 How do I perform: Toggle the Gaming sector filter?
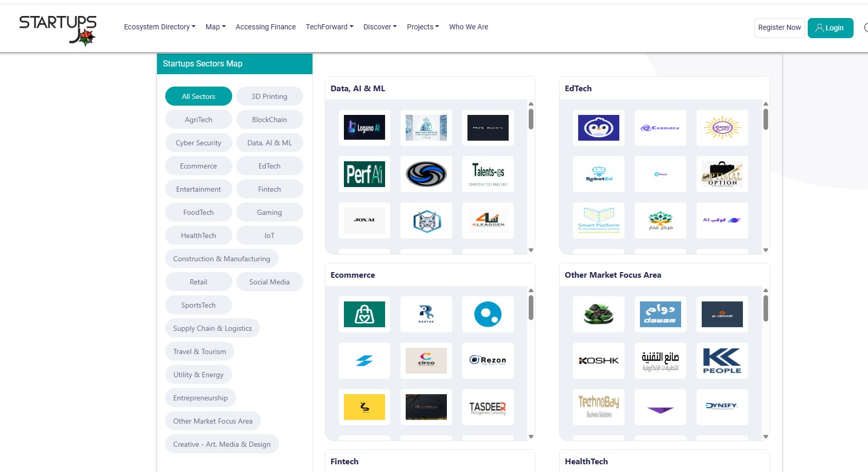click(270, 212)
